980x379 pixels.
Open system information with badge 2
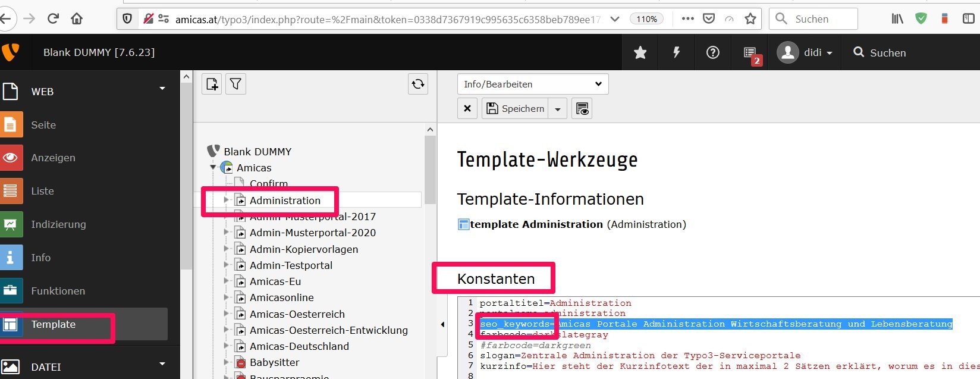click(751, 54)
